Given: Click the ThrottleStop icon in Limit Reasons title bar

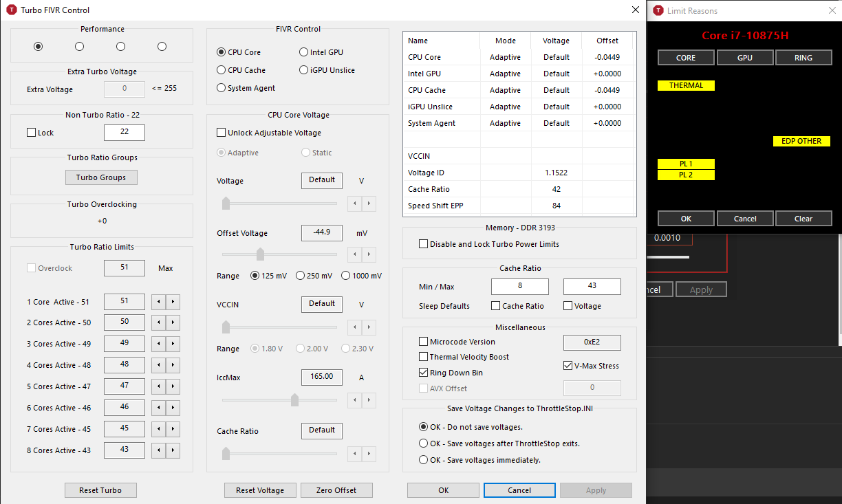Looking at the screenshot, I should (x=658, y=10).
